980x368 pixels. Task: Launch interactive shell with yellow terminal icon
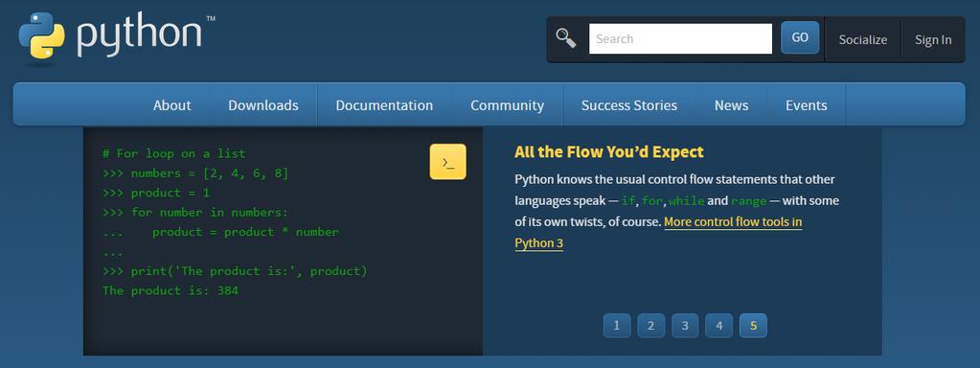447,162
